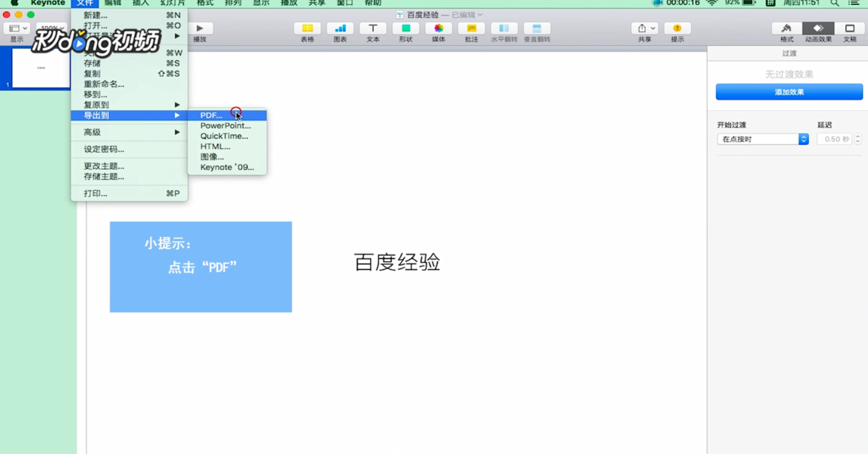Open the Keynote application menu
Image resolution: width=868 pixels, height=454 pixels.
click(x=48, y=3)
